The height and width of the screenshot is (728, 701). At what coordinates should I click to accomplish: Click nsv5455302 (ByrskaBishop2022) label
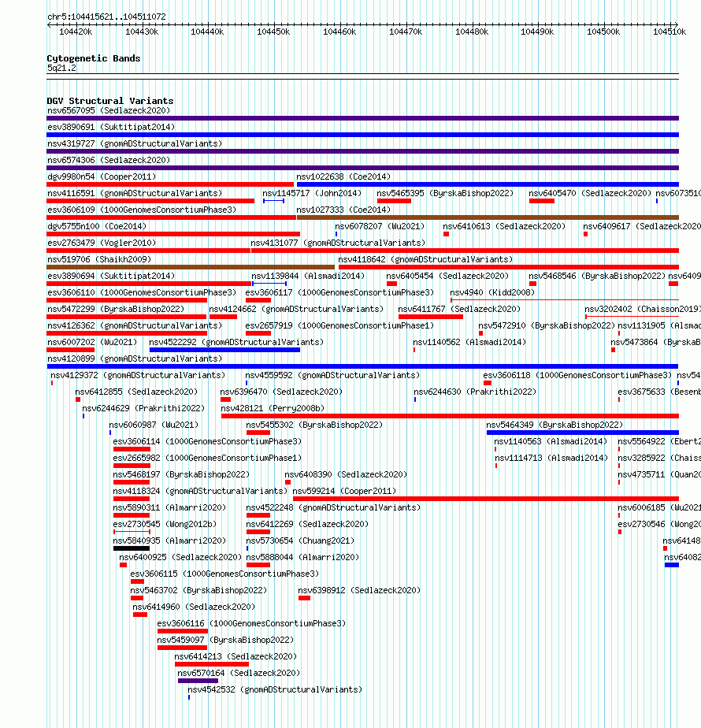[314, 425]
